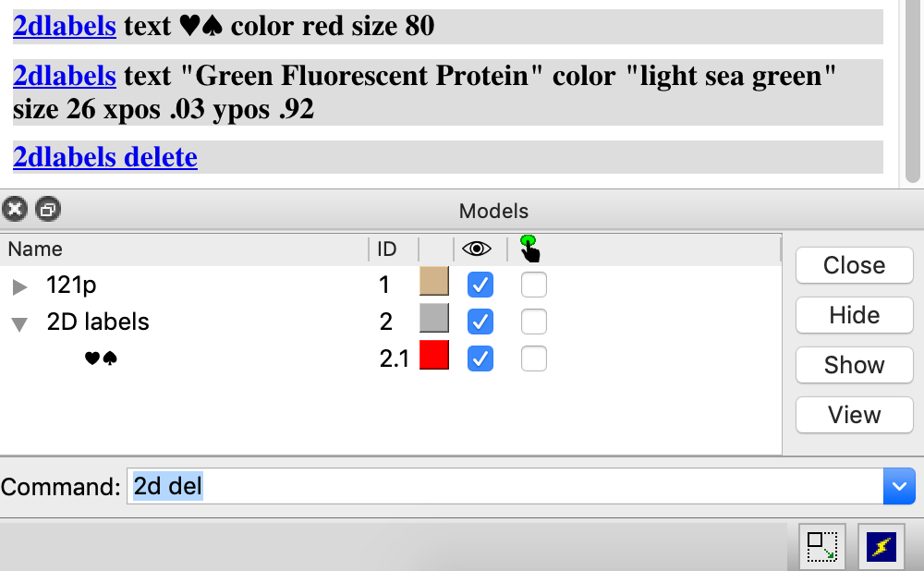Click the eye visibility column header icon
Image resolution: width=924 pixels, height=571 pixels.
477,249
